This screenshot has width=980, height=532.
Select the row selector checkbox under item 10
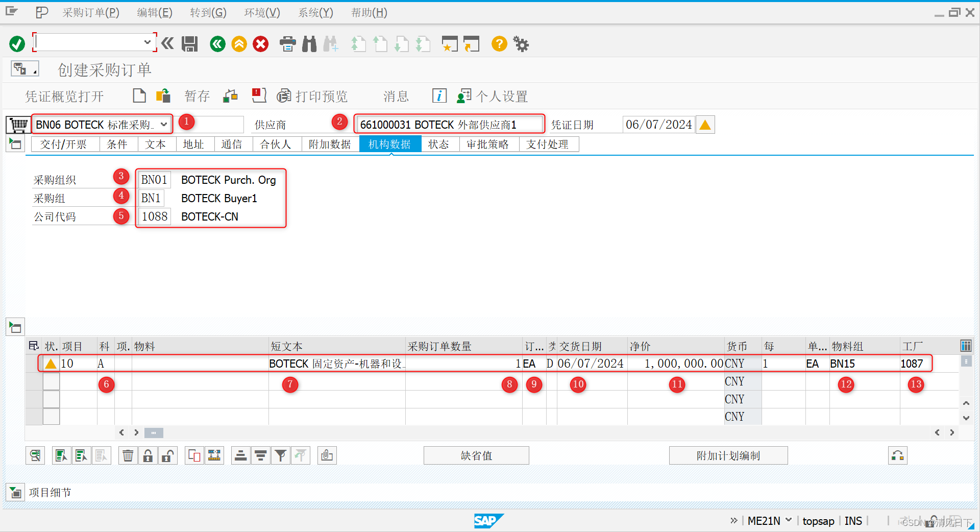pyautogui.click(x=51, y=381)
